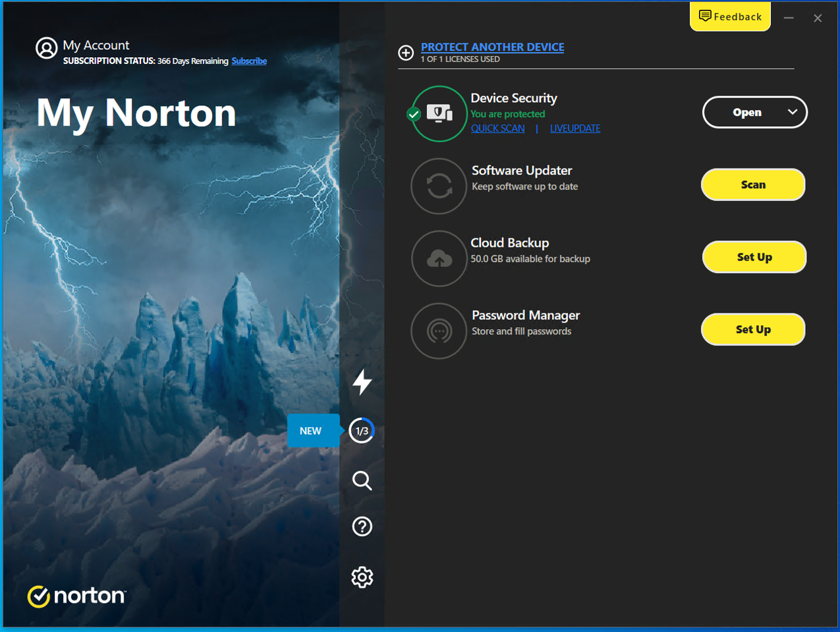
Task: Open the 1/3 progress indicator
Action: [x=362, y=431]
